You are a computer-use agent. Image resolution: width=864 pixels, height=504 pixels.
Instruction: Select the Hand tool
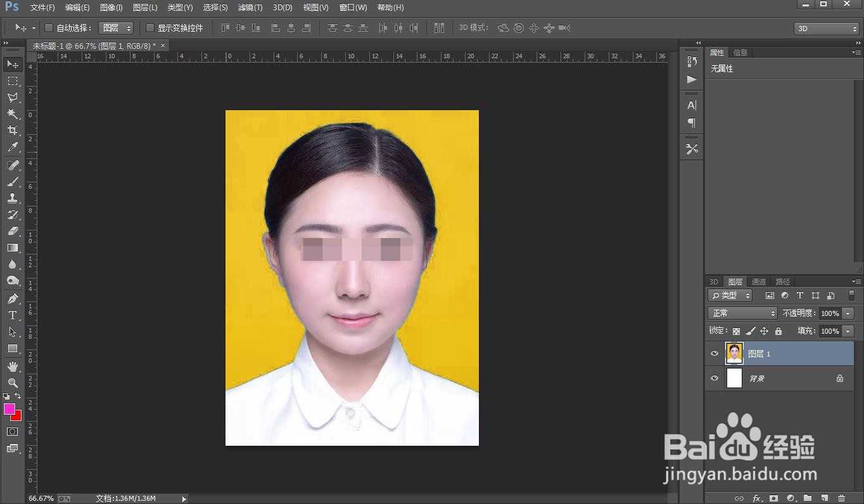(12, 367)
